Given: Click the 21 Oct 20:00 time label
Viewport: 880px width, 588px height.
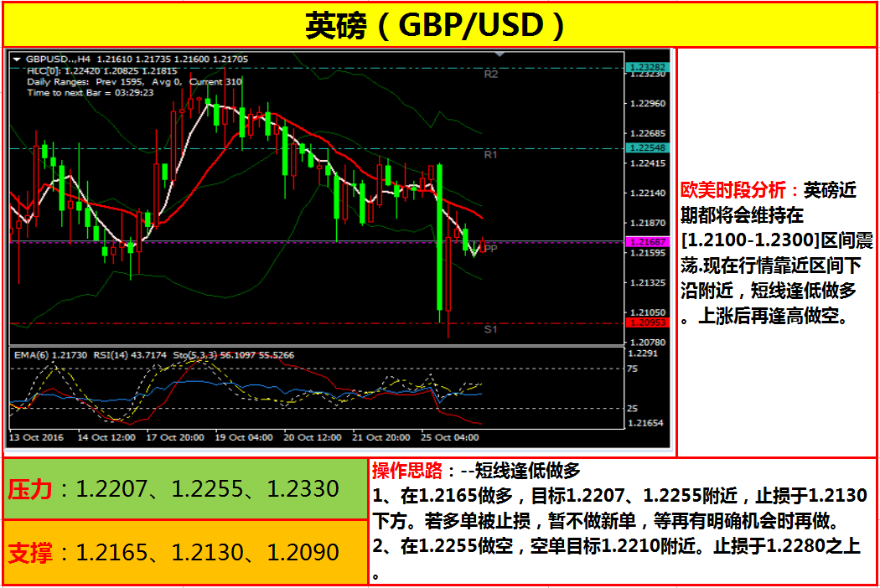Looking at the screenshot, I should pyautogui.click(x=381, y=437).
